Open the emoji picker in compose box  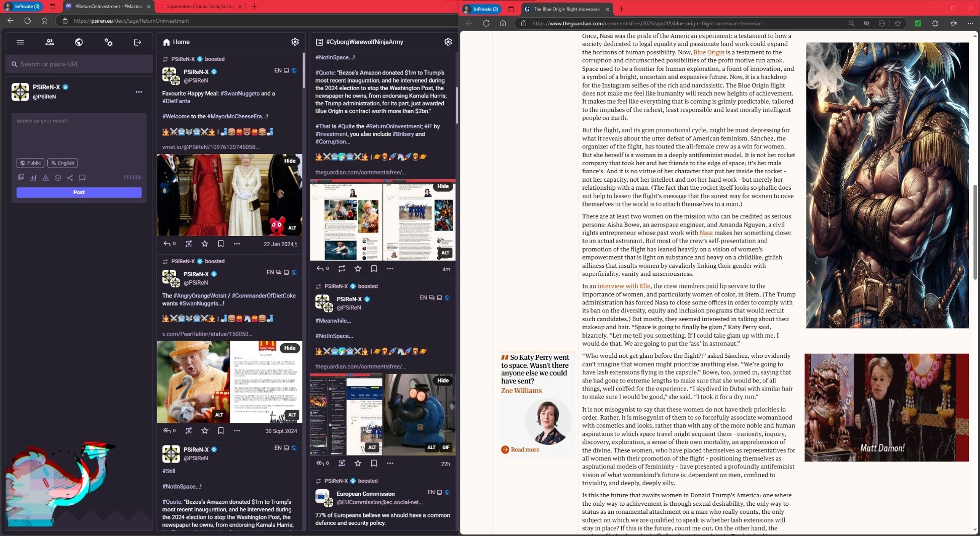[58, 178]
